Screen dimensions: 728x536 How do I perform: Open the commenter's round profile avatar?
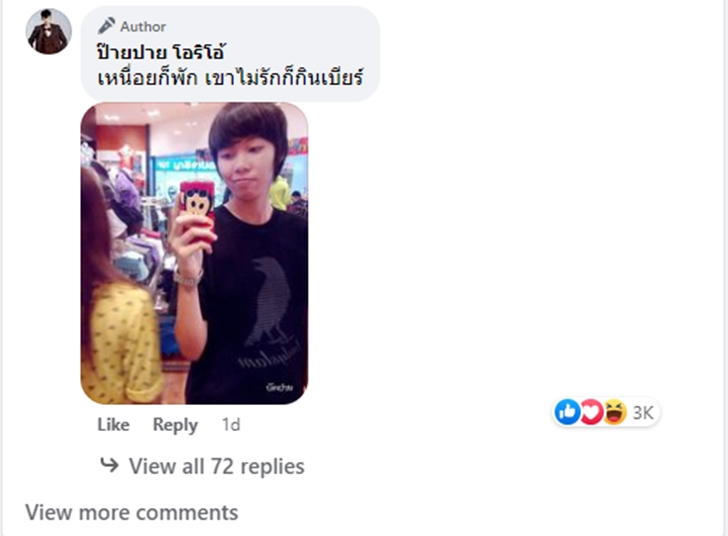(x=49, y=31)
